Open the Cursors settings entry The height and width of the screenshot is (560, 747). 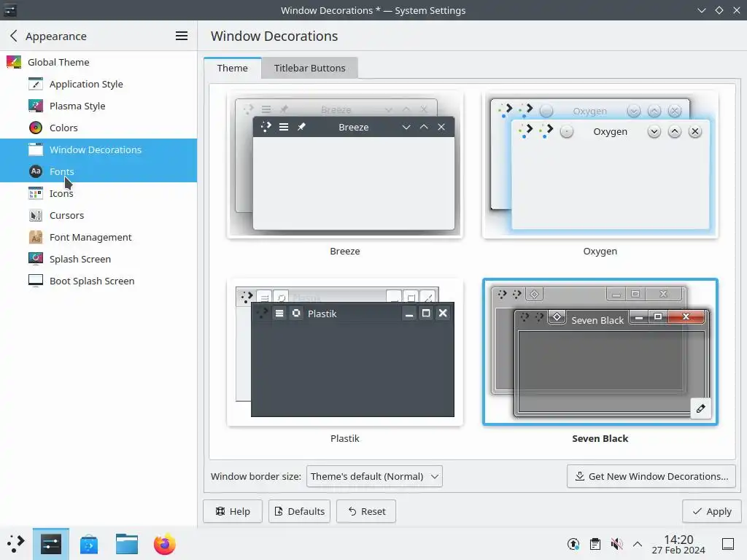(x=98, y=215)
